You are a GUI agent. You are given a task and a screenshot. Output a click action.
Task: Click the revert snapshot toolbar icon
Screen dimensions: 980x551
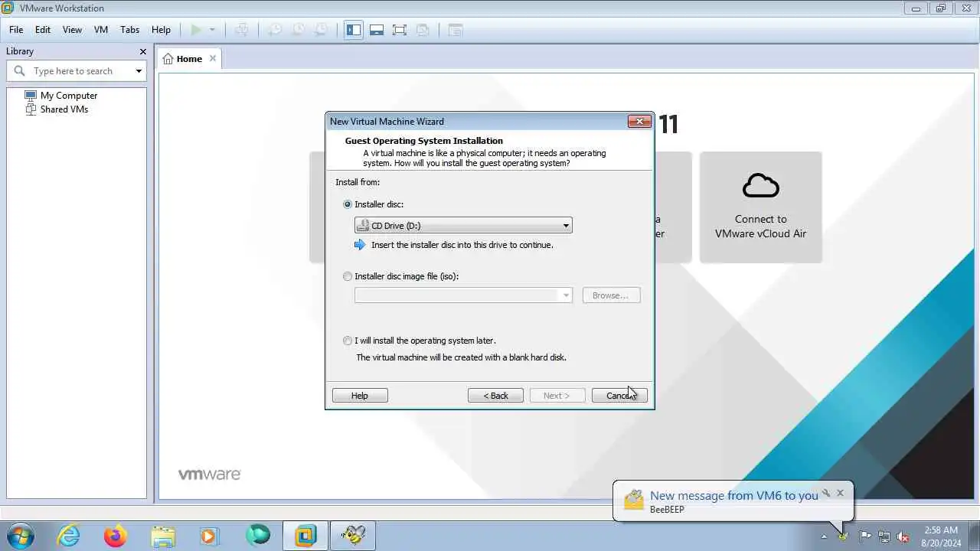[298, 30]
